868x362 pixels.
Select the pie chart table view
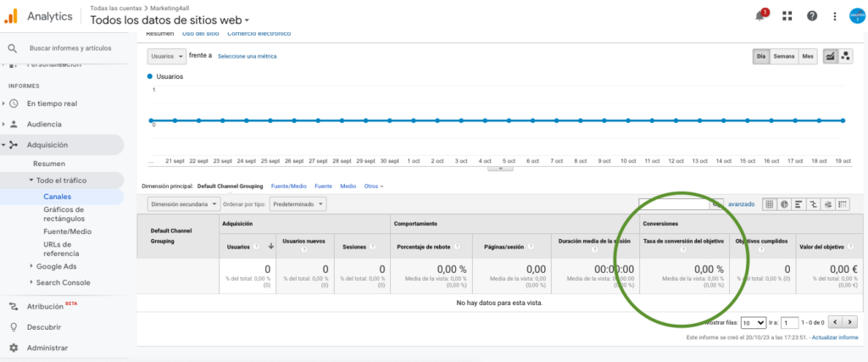(x=784, y=204)
